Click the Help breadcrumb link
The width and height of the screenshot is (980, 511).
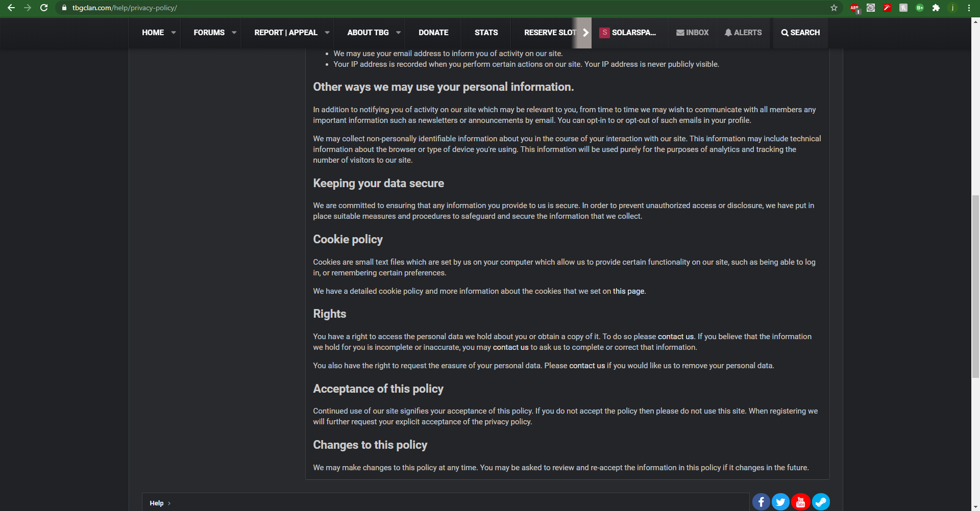pos(156,503)
